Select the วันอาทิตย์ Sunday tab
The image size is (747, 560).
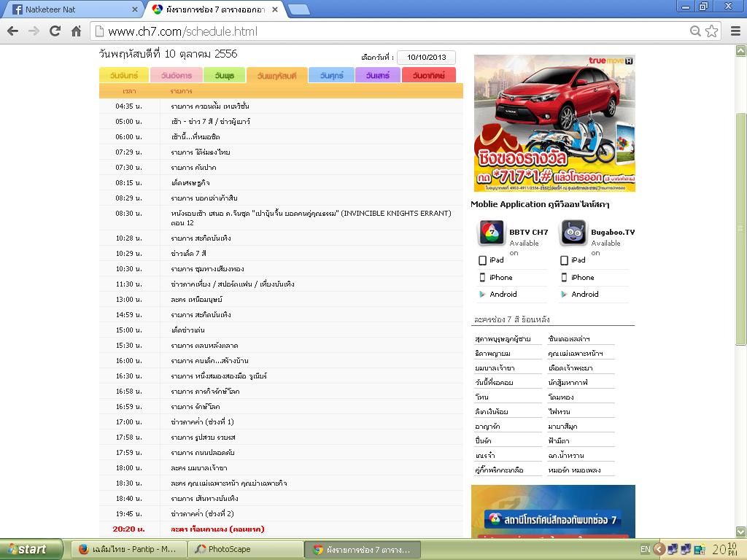(429, 75)
